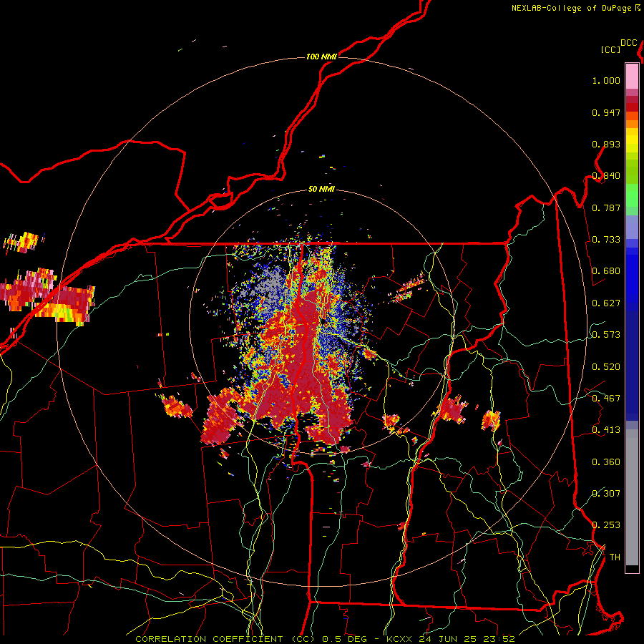This screenshot has width=644, height=644.
Task: Select the 0.307 scale value
Action: click(x=606, y=493)
